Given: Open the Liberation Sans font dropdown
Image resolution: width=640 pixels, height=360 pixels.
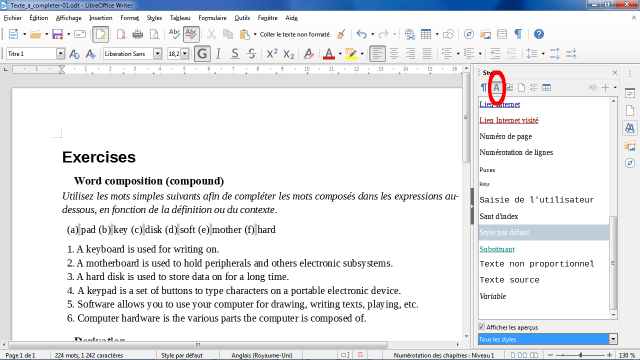Looking at the screenshot, I should pyautogui.click(x=158, y=54).
